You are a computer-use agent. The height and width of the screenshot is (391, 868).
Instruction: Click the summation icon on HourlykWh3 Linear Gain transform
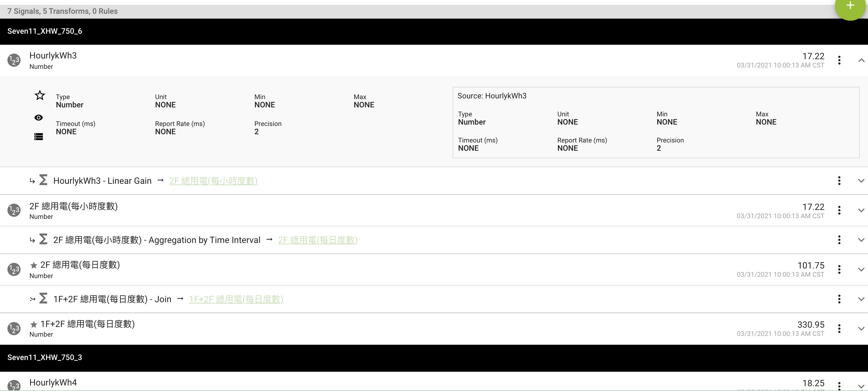click(44, 180)
